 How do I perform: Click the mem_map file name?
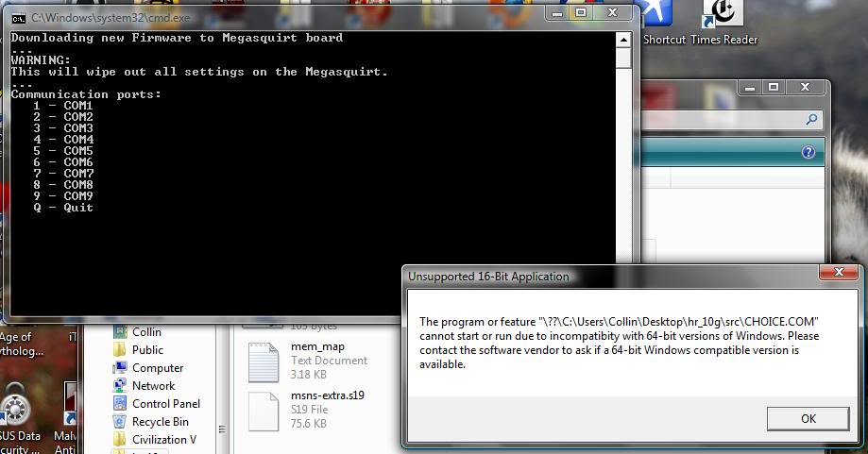[x=317, y=346]
